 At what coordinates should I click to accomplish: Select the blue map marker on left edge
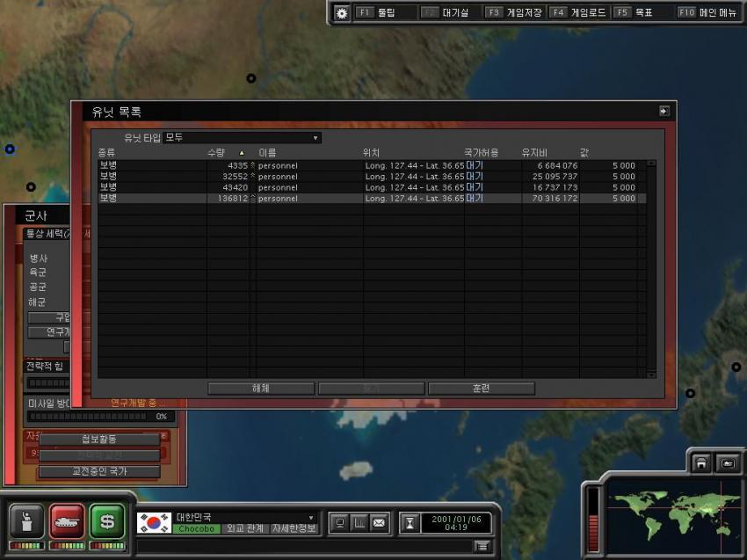pos(10,149)
